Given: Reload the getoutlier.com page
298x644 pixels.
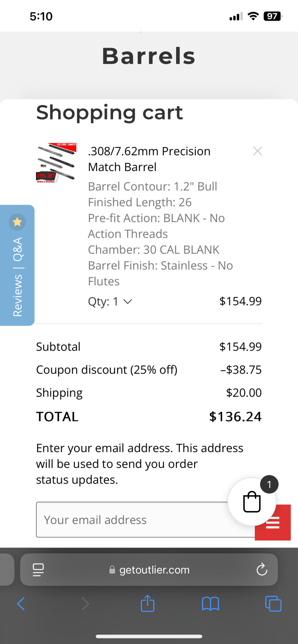Looking at the screenshot, I should (262, 569).
